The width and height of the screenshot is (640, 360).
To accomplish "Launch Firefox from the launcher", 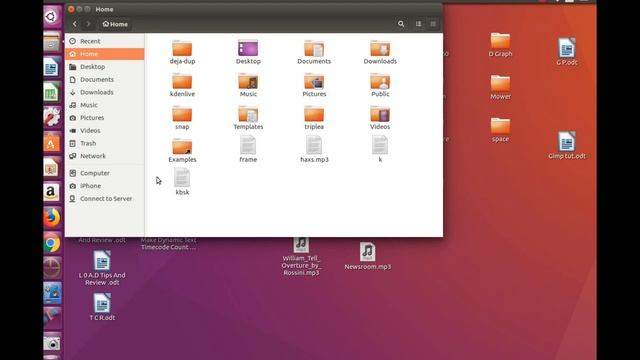I will 51,218.
